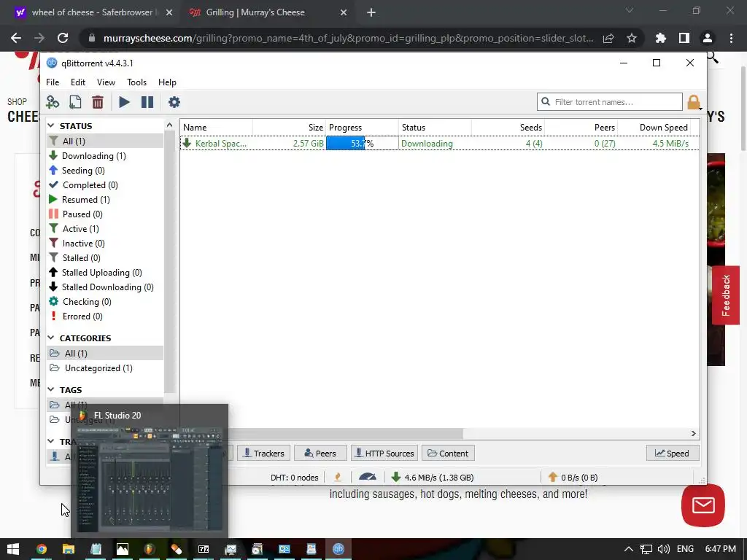Viewport: 747px width, 560px height.
Task: Open qBittorrent options gear icon
Action: tap(174, 102)
